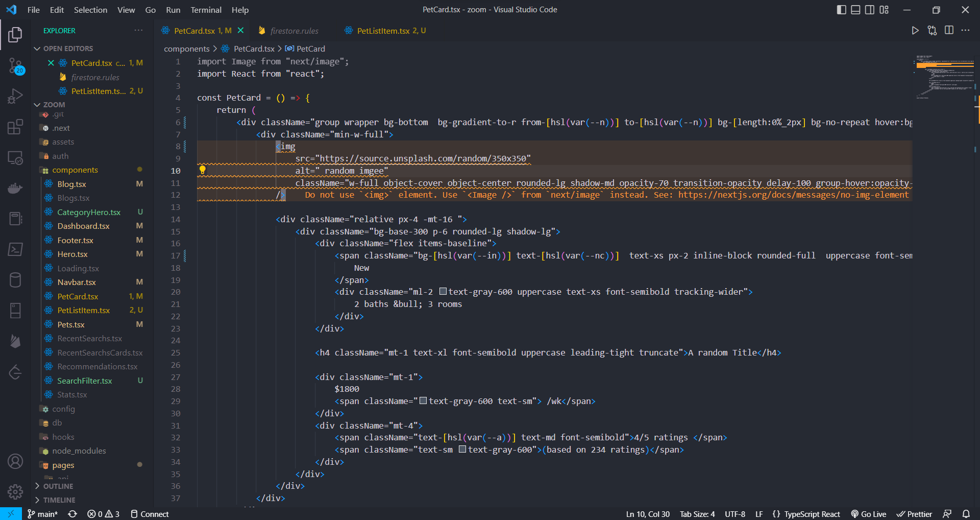
Task: Open errors and warnings count in status bar
Action: pyautogui.click(x=103, y=514)
